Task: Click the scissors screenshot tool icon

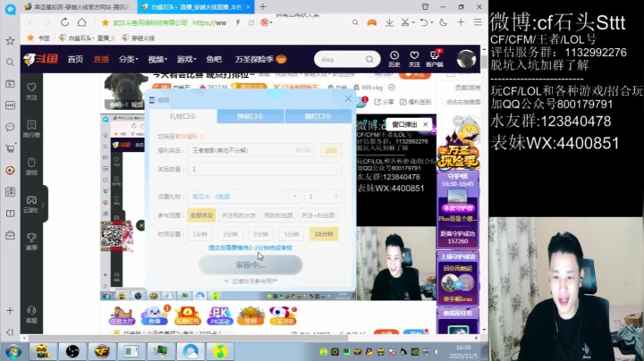Action: pos(405,22)
